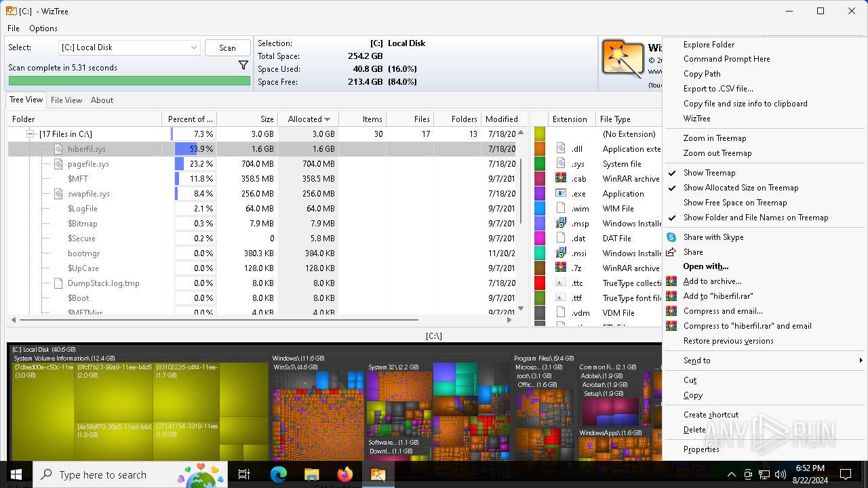
Task: Click the folder tree vertical scrollbar
Action: 521,192
